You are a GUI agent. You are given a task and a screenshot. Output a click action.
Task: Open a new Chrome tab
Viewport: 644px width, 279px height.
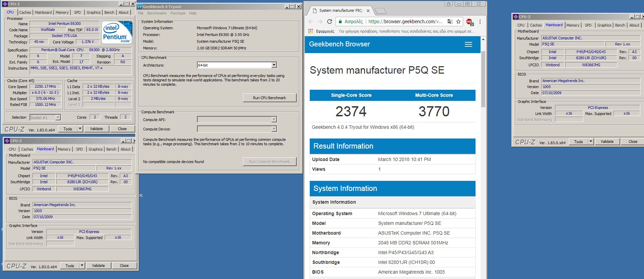tap(381, 11)
